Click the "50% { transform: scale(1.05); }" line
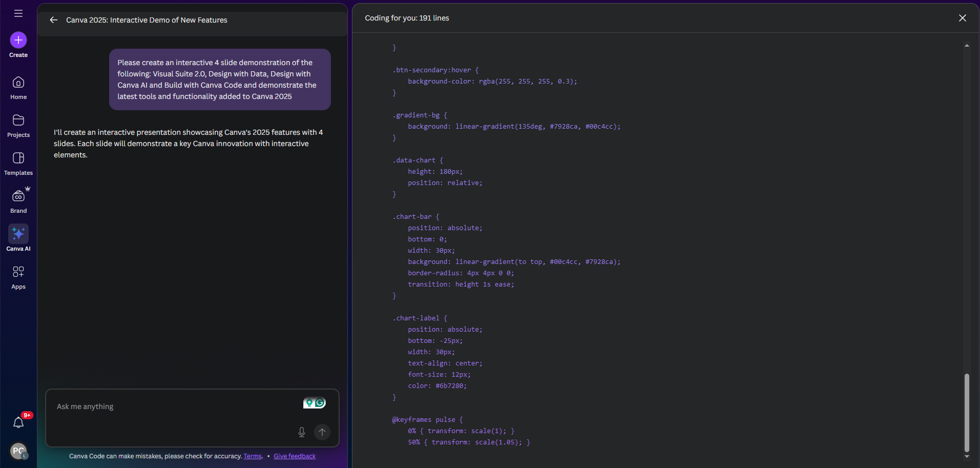 [469, 442]
